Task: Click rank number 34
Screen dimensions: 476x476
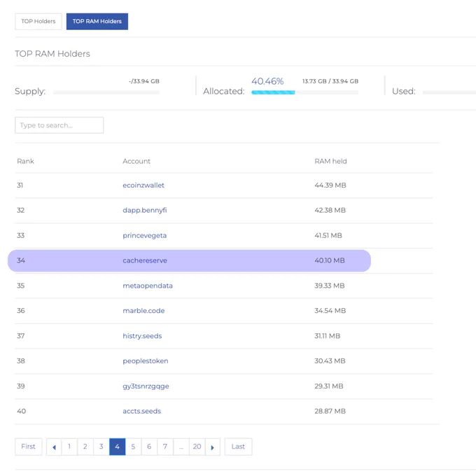Action: pyautogui.click(x=21, y=260)
